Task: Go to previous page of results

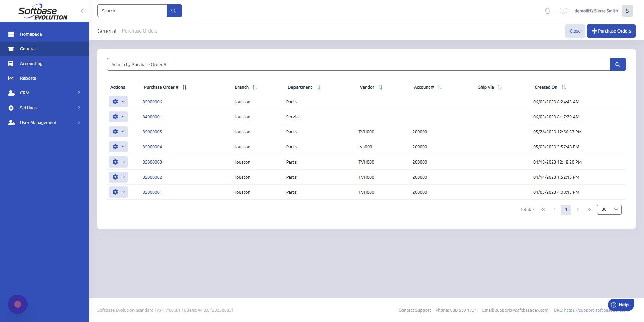Action: point(554,210)
